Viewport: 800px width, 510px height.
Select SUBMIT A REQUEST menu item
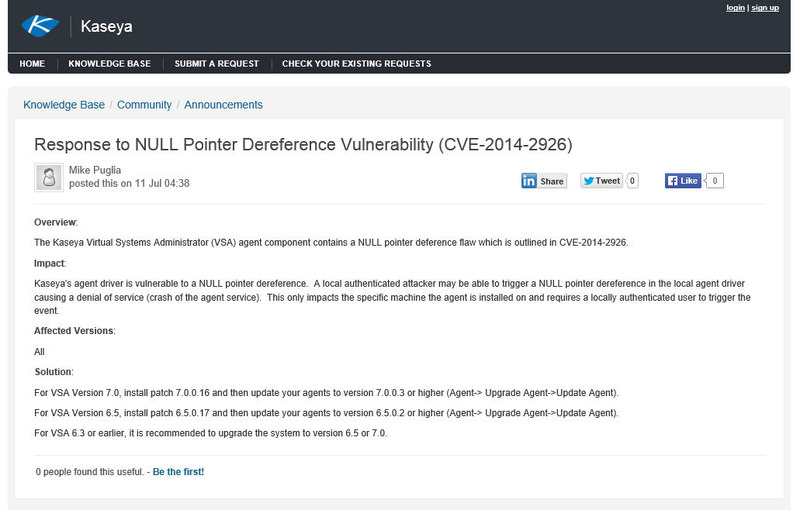216,63
